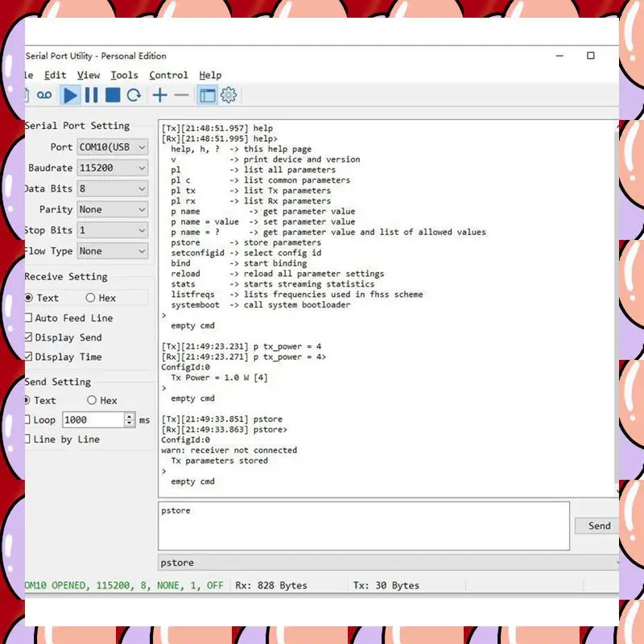The height and width of the screenshot is (644, 644).
Task: Toggle the side panel layout icon
Action: coord(207,95)
